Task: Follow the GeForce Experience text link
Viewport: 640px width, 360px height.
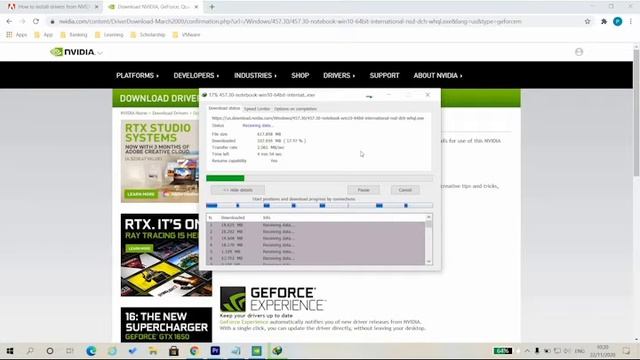Action: pos(244,322)
